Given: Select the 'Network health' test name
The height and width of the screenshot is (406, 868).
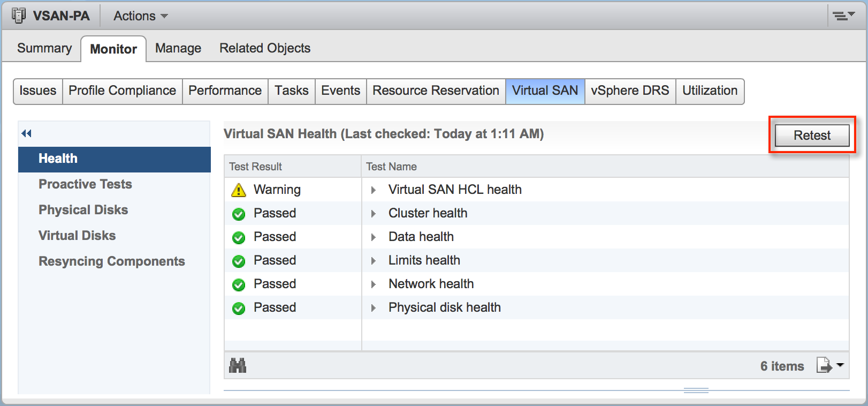Looking at the screenshot, I should pos(431,284).
